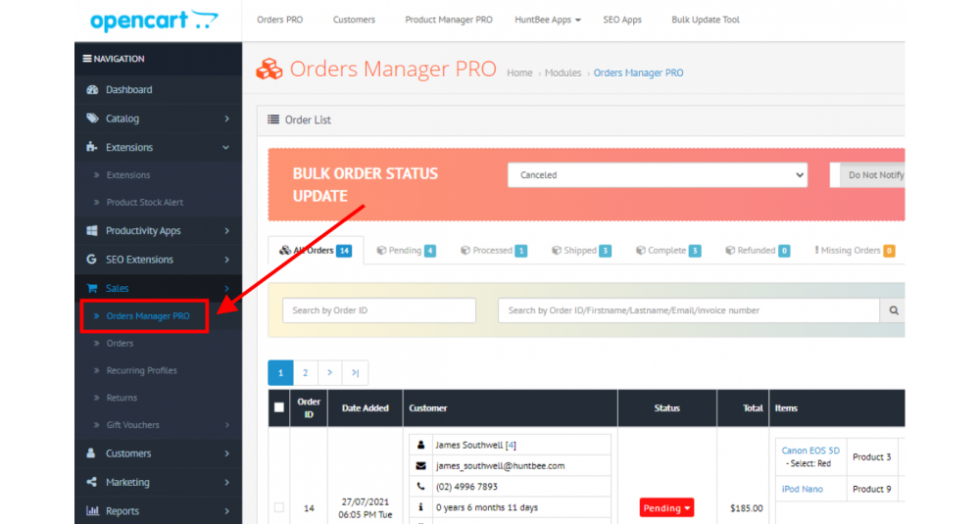Open the iPod Nano product link

point(802,489)
